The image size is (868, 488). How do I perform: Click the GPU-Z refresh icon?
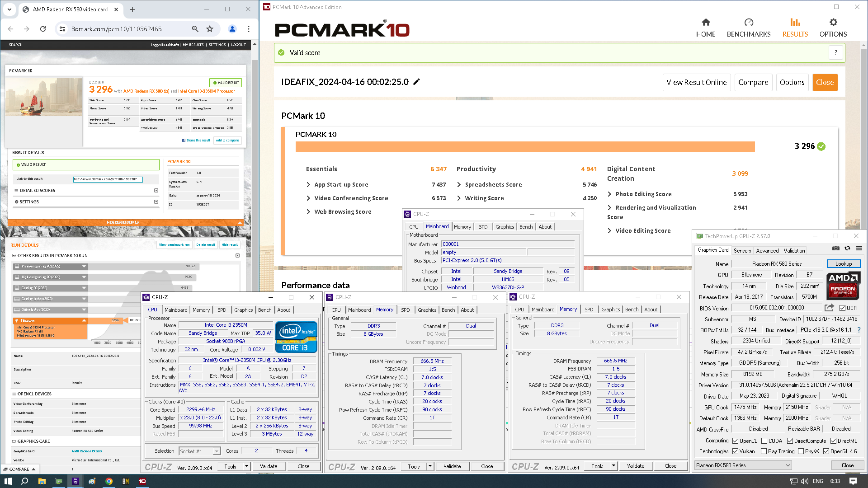coord(848,248)
